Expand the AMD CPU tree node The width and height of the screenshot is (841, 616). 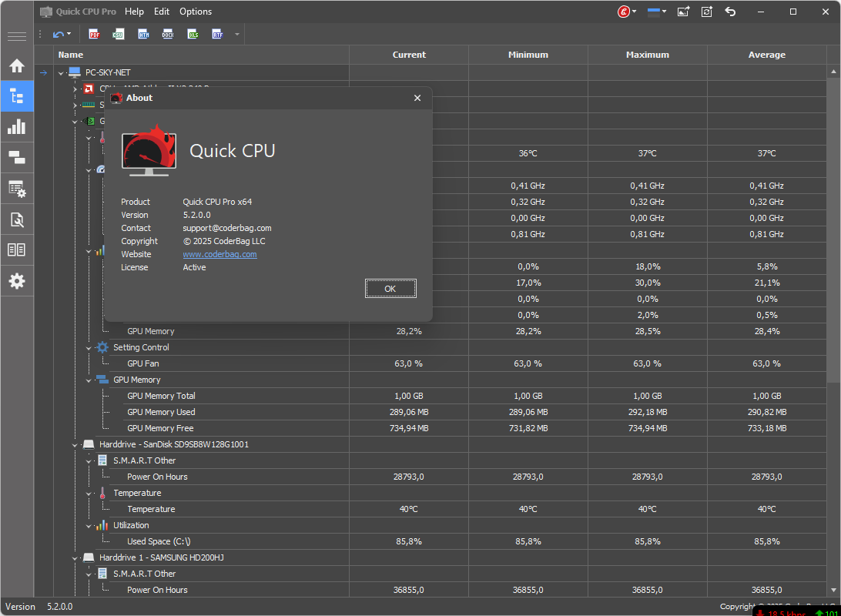pos(75,89)
